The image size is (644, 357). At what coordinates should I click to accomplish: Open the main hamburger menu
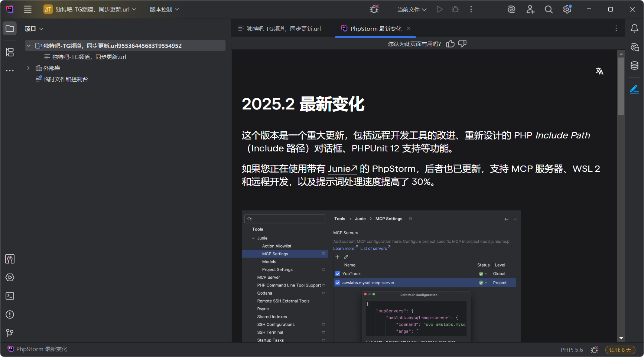[28, 9]
